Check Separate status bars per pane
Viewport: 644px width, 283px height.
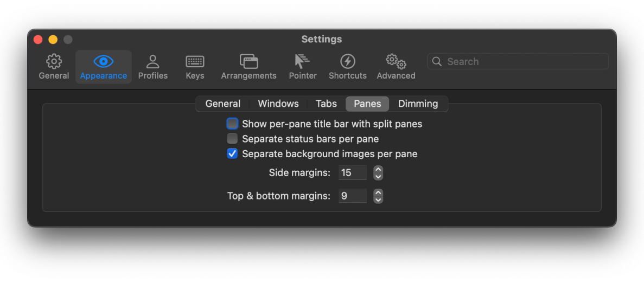pyautogui.click(x=232, y=139)
